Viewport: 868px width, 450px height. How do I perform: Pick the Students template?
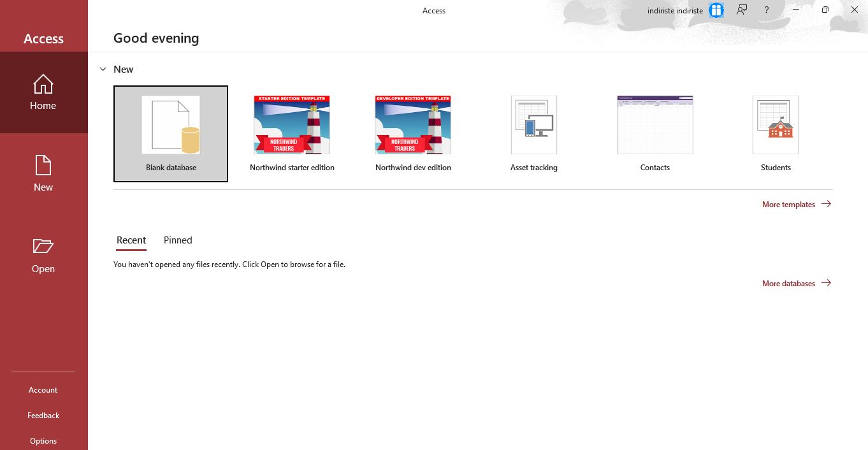(x=776, y=134)
